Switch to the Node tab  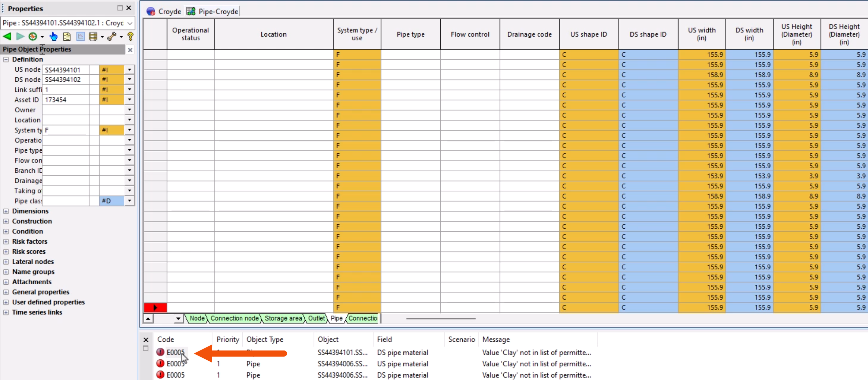point(197,319)
